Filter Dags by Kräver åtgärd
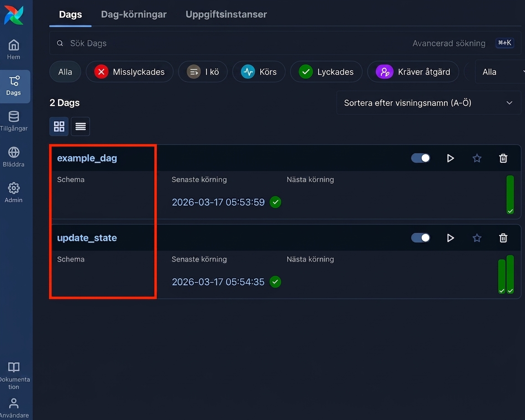The image size is (525, 420). (413, 72)
